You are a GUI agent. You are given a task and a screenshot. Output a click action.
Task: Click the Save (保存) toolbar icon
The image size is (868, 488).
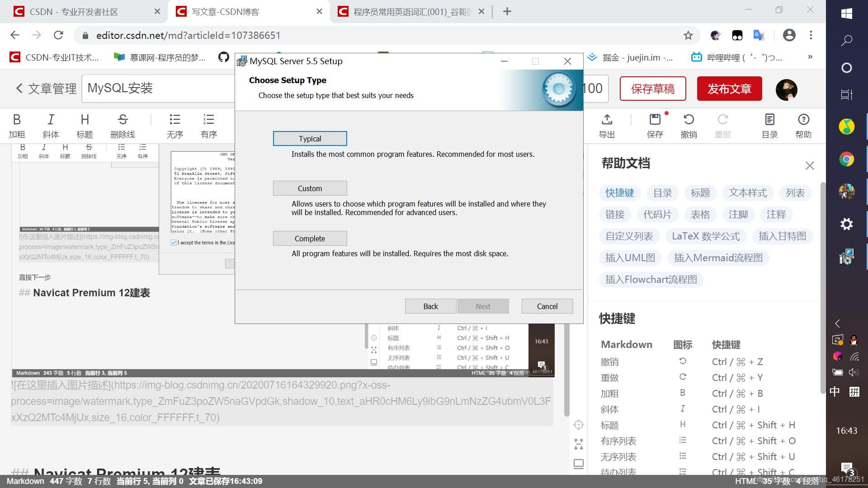[655, 126]
